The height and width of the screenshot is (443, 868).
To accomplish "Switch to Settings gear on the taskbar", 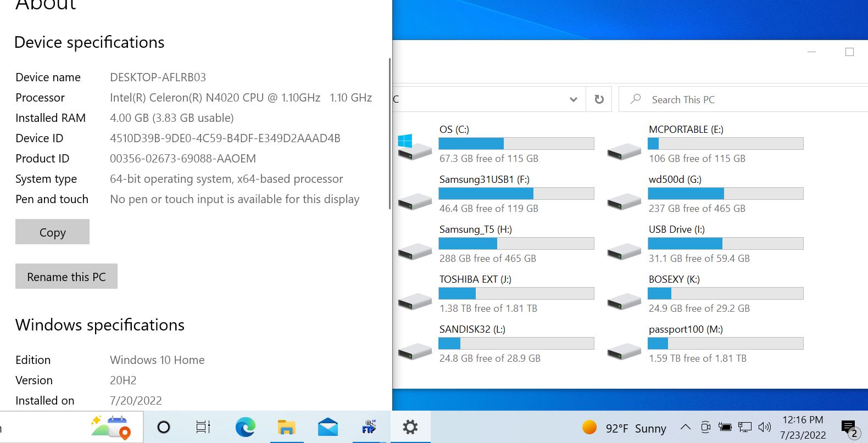I will (410, 427).
